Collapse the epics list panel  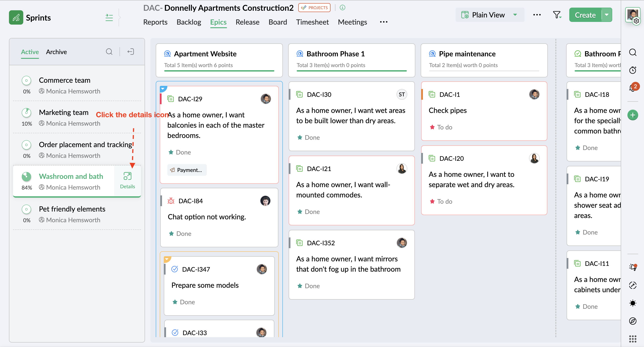tap(130, 52)
